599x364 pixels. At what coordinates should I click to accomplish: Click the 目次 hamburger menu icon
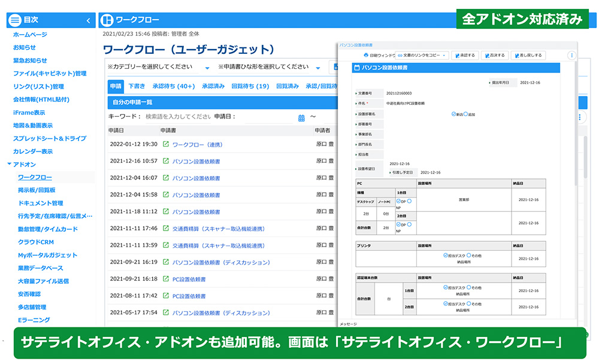pos(15,20)
